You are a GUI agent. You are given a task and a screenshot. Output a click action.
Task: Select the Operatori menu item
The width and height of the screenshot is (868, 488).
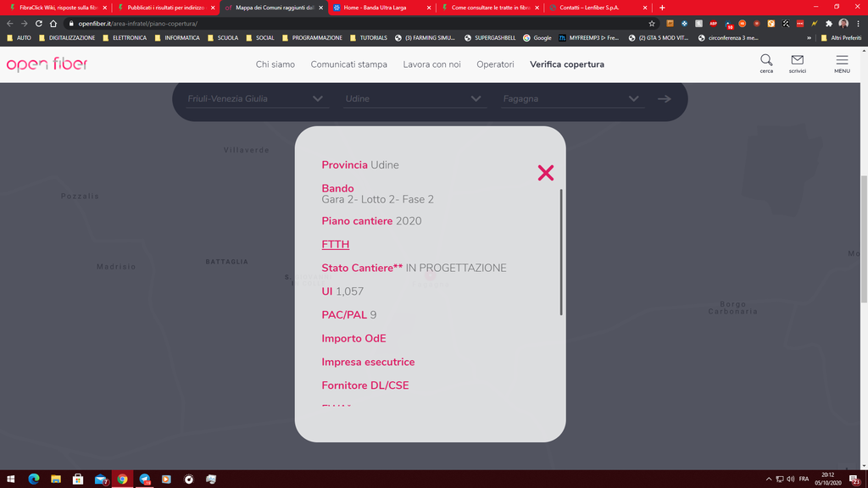495,64
